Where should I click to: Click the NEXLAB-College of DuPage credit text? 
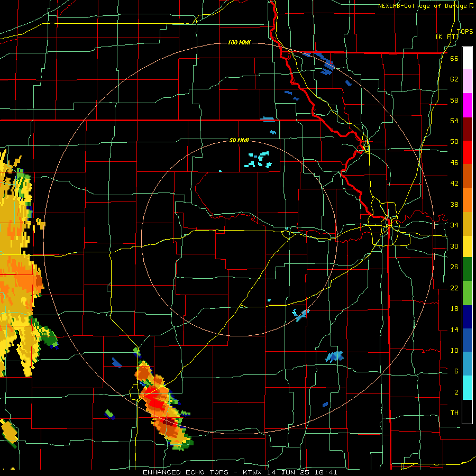(x=425, y=6)
